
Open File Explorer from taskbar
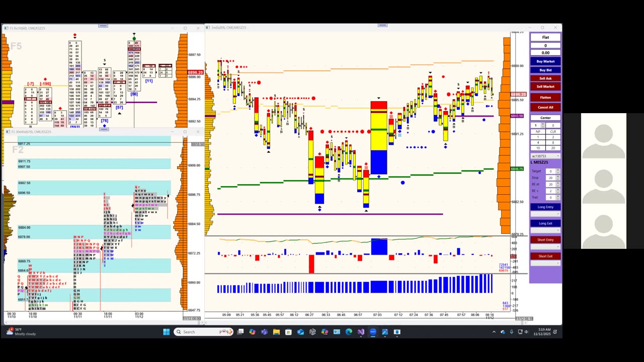(276, 332)
